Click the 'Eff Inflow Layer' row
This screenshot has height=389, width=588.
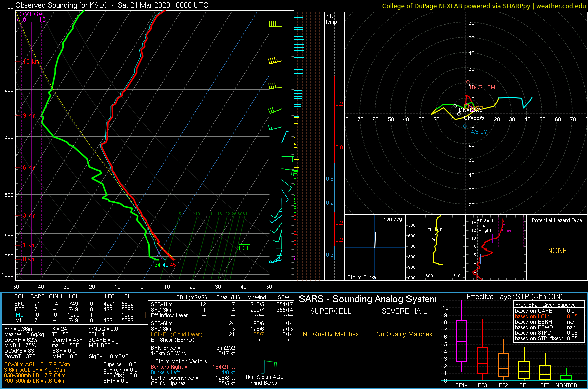221,315
